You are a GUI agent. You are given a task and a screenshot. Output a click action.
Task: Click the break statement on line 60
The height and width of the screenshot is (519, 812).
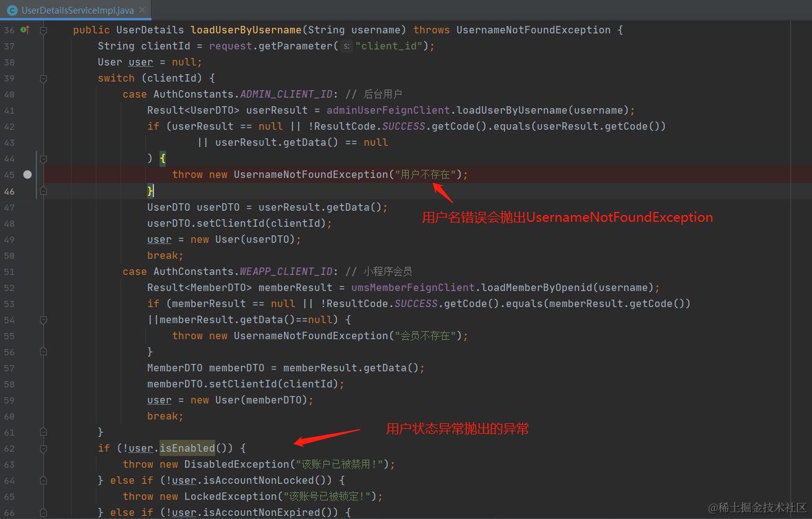pos(166,416)
